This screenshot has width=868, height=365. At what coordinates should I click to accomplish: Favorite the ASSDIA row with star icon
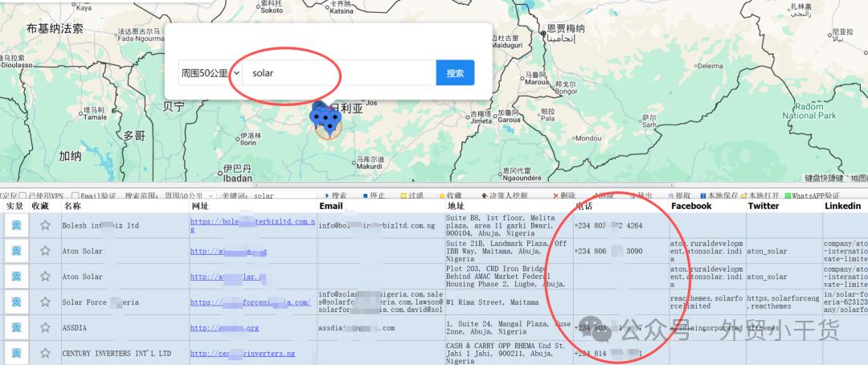pos(45,327)
